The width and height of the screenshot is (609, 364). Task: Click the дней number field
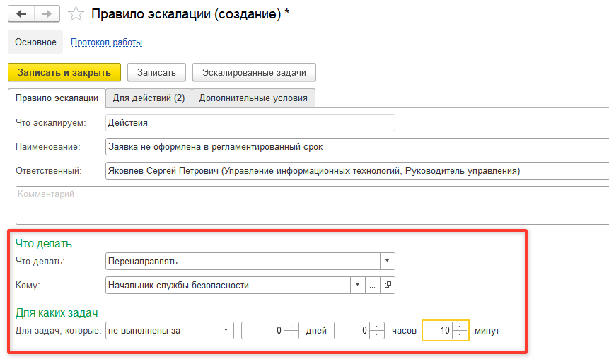click(x=263, y=331)
